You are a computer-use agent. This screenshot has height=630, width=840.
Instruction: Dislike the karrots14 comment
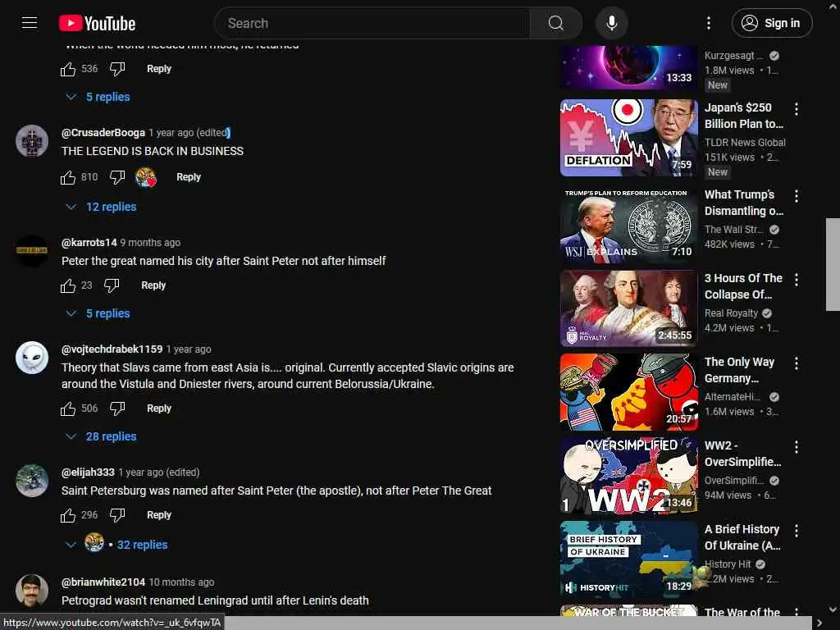112,285
